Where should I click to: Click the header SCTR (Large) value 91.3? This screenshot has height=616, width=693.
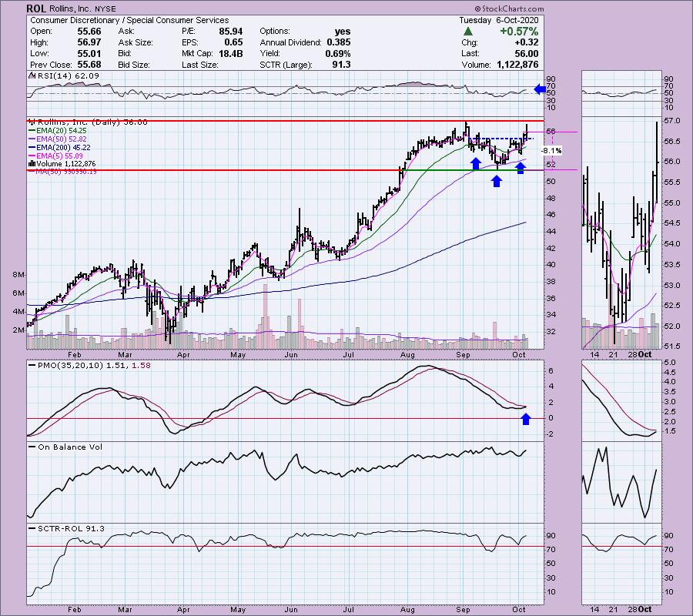pyautogui.click(x=342, y=65)
